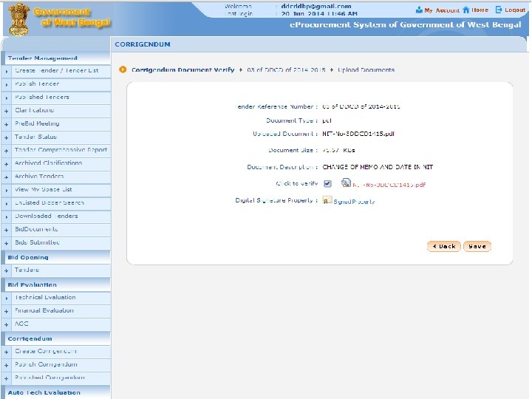Open Archived Clarifications item
Image resolution: width=532 pixels, height=399 pixels.
tap(49, 163)
